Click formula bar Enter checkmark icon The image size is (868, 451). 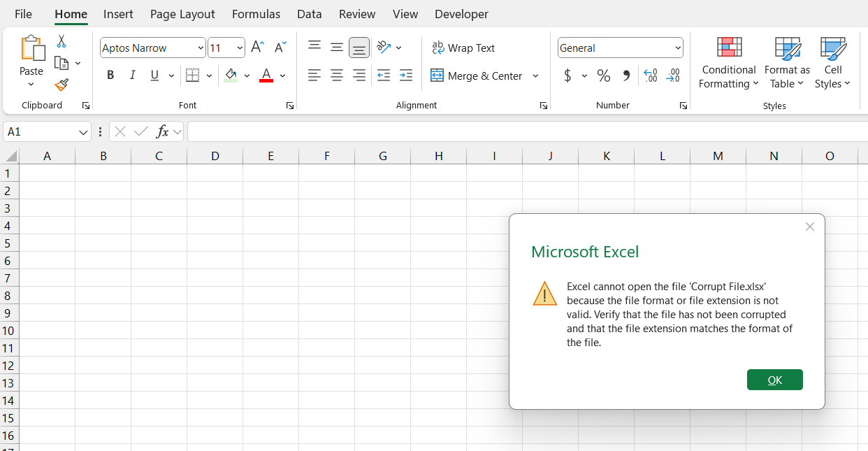pyautogui.click(x=141, y=131)
